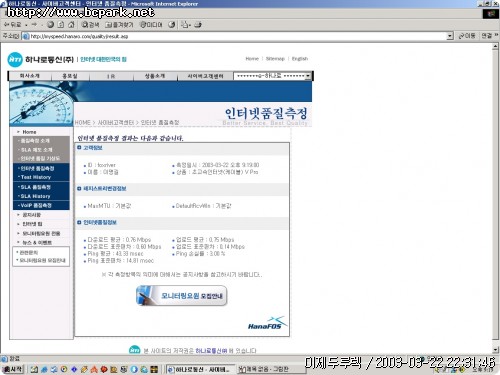Open the 회사소개 navigation tab

(30, 76)
